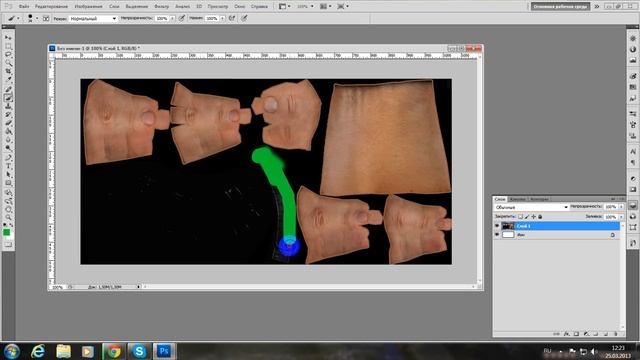Image resolution: width=640 pixels, height=360 pixels.
Task: Toggle lock transparent pixels in Layers panel
Action: pyautogui.click(x=520, y=217)
